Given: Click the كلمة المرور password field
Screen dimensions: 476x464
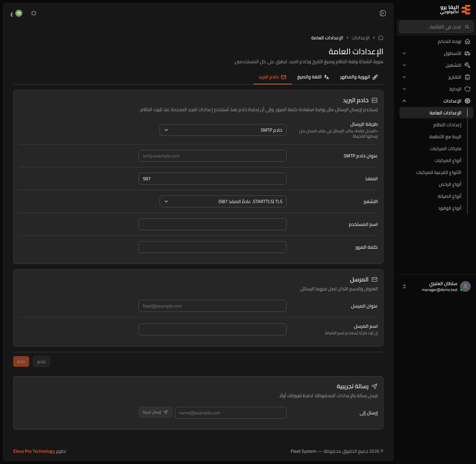Looking at the screenshot, I should click(x=213, y=247).
